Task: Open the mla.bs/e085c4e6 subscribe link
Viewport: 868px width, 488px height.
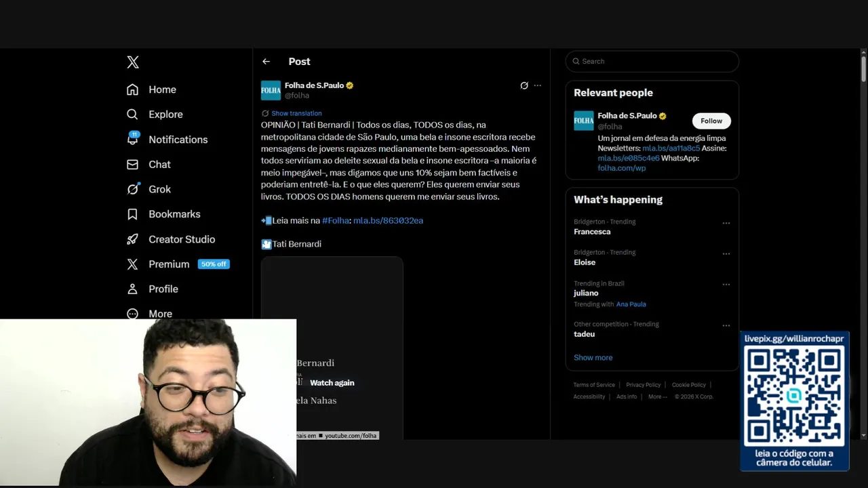Action: (629, 158)
